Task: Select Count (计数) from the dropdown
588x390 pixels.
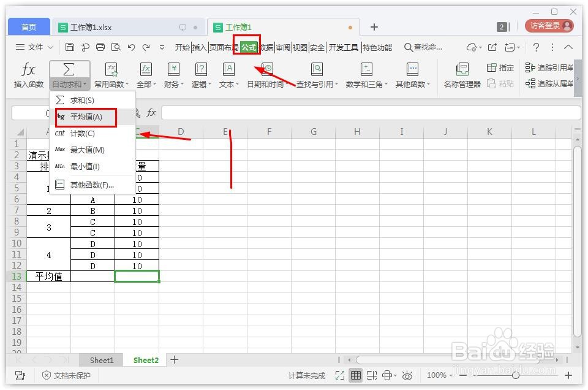Action: [92, 133]
